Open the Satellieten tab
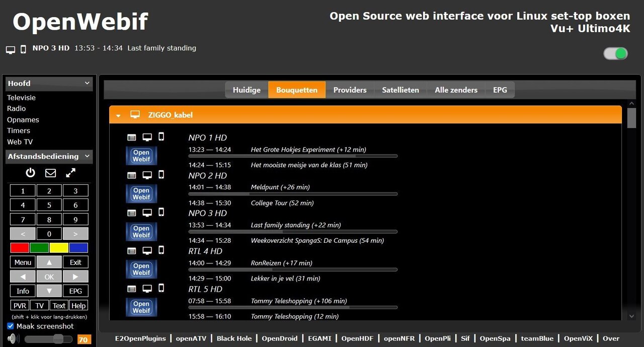Screen dimensions: 644x347 click(400, 90)
